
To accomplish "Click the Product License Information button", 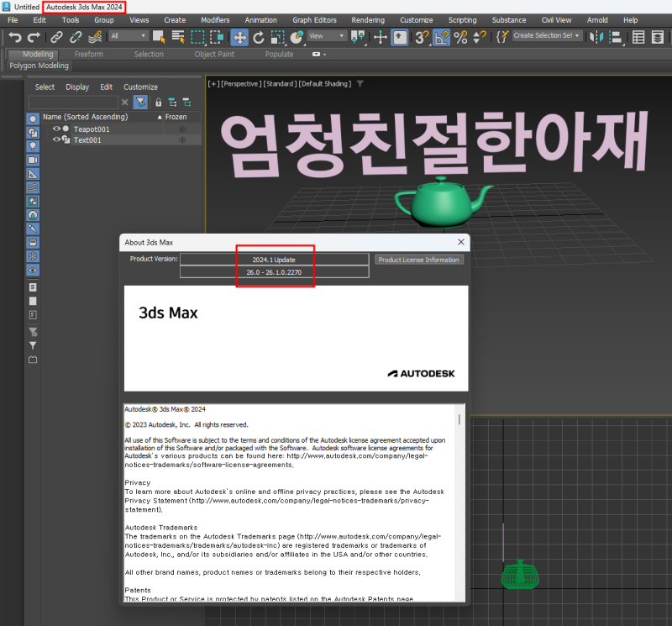I will (419, 260).
